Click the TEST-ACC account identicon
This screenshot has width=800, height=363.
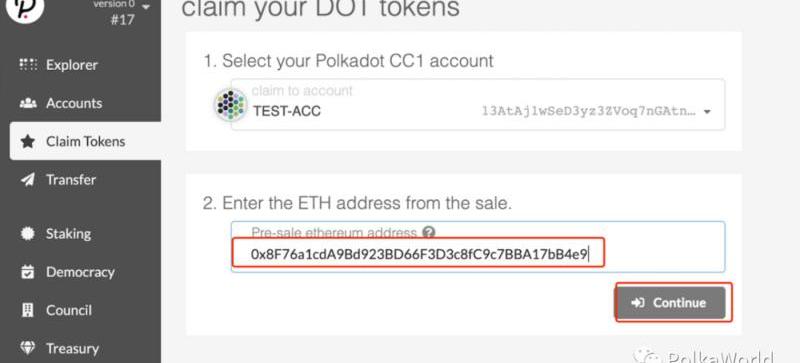[x=231, y=105]
